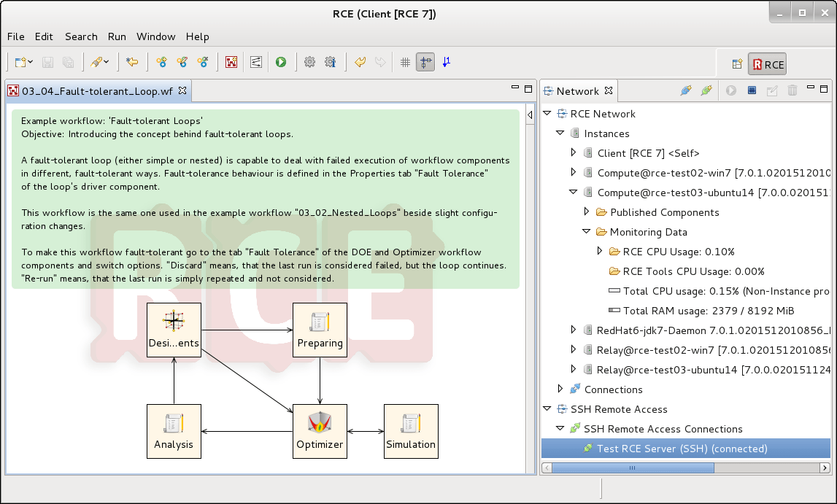
Task: Click the plain gear toolbar icon
Action: pos(309,63)
